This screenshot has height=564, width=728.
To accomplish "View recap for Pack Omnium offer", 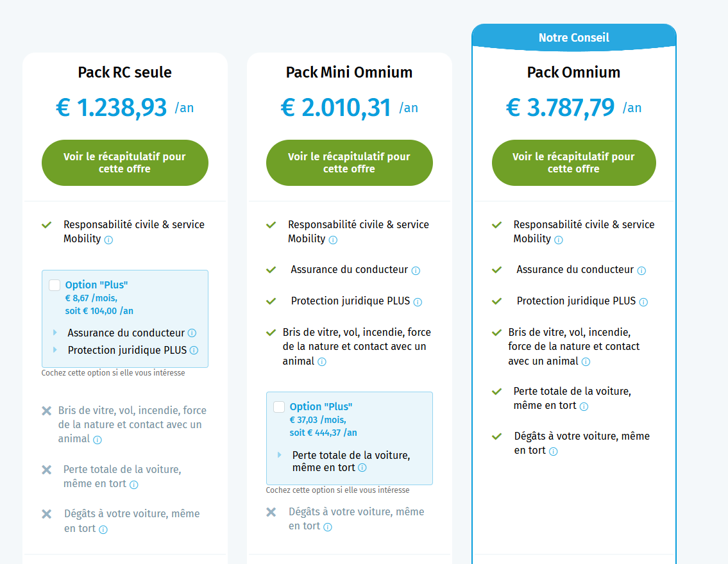I will coord(574,163).
